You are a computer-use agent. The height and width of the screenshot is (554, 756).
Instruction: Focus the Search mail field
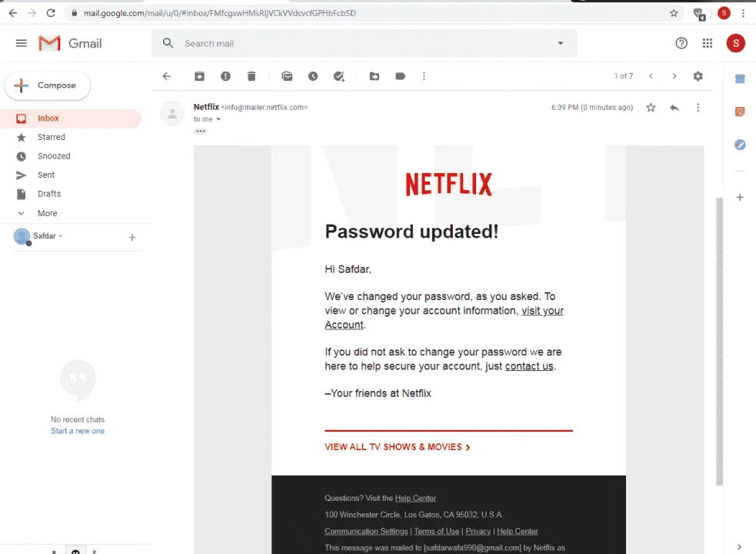(364, 43)
